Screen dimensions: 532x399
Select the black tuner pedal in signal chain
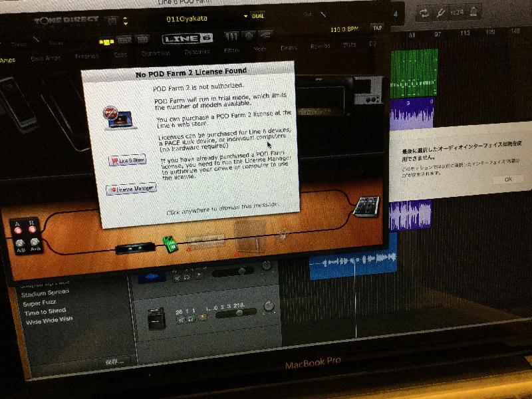click(x=136, y=248)
